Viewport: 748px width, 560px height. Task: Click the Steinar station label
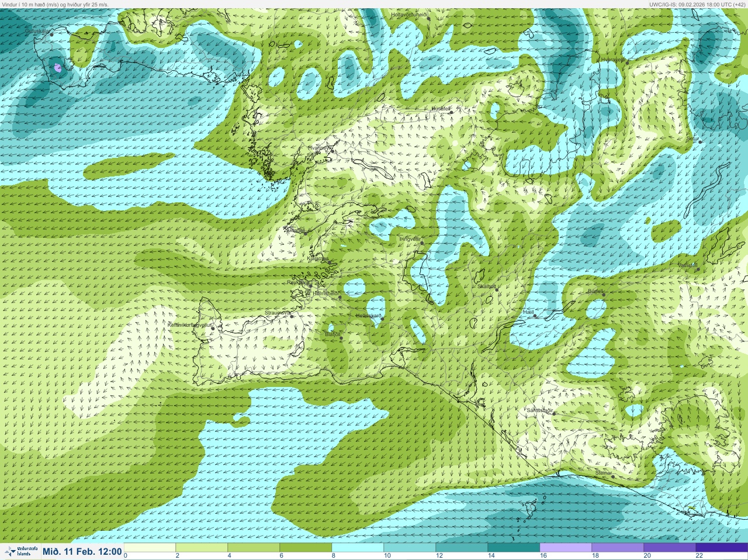tap(603, 472)
